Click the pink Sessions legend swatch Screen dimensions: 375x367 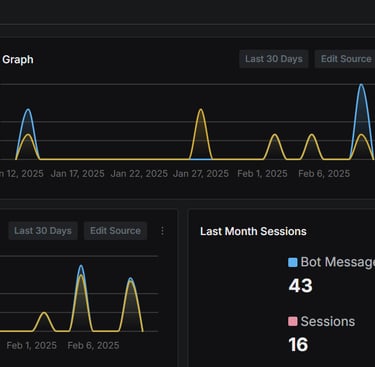[x=292, y=321]
